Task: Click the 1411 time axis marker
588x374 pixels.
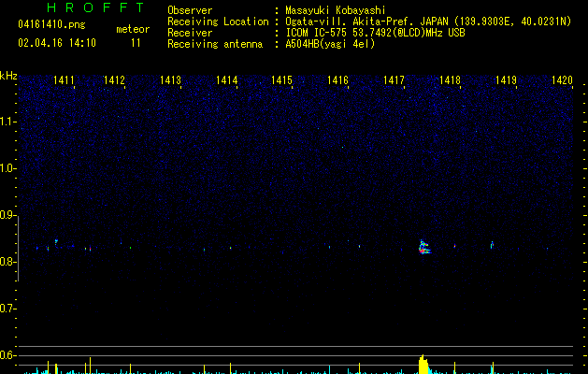Action: coord(64,79)
